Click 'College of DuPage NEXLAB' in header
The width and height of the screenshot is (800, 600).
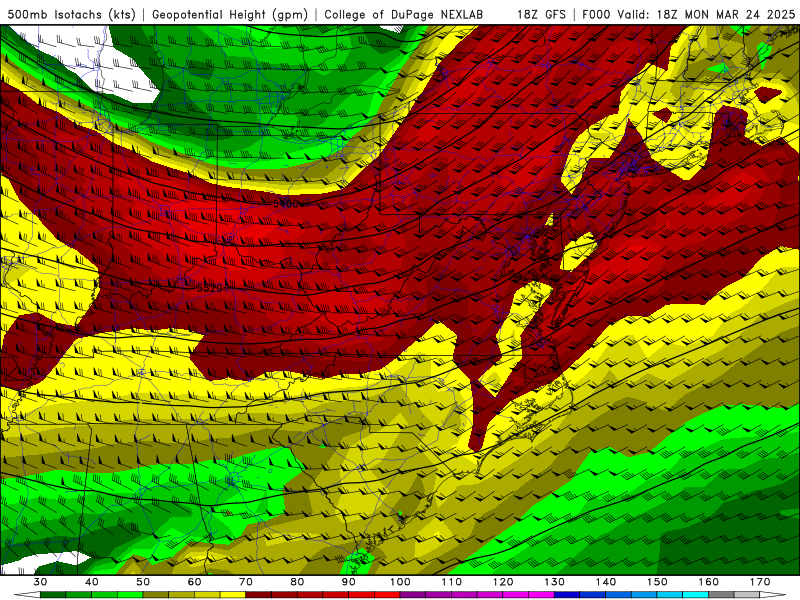pyautogui.click(x=404, y=15)
